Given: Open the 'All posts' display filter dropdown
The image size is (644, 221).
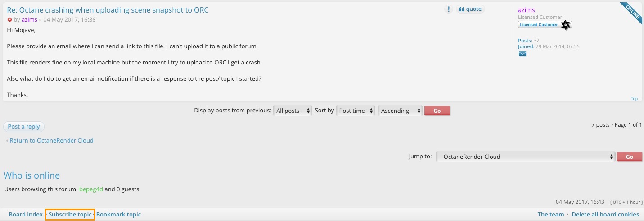Looking at the screenshot, I should [x=293, y=110].
